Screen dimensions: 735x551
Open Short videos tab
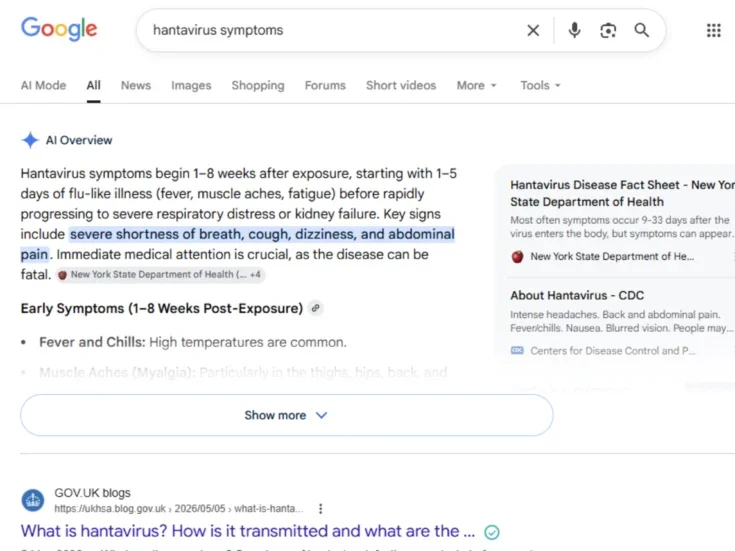(x=401, y=85)
